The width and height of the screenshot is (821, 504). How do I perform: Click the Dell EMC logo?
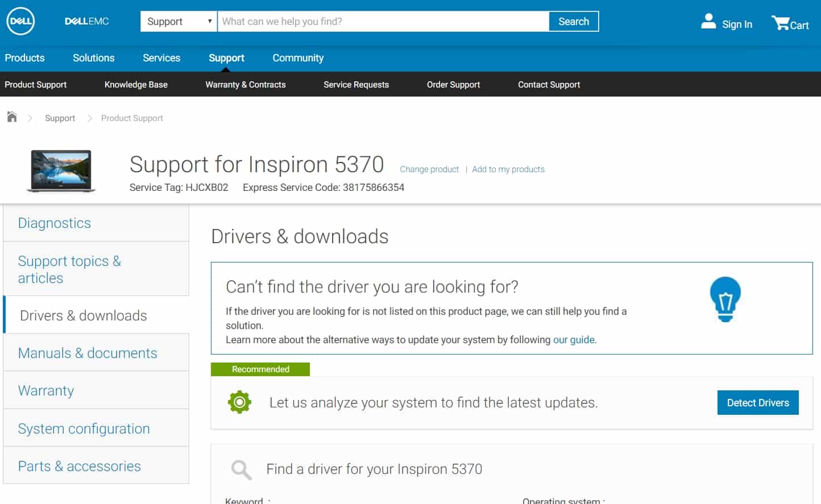[x=86, y=22]
